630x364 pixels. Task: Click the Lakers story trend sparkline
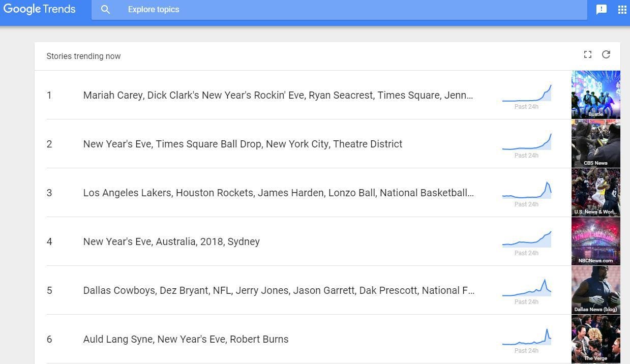[527, 192]
